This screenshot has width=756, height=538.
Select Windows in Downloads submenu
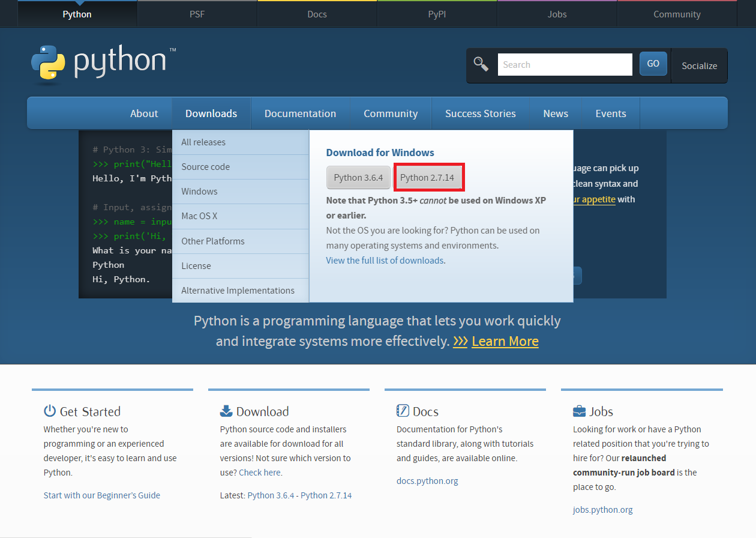click(x=241, y=192)
